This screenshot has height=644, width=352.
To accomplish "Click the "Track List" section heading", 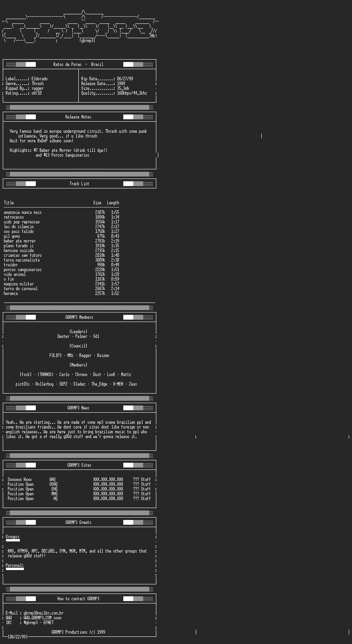I will coord(79,184).
